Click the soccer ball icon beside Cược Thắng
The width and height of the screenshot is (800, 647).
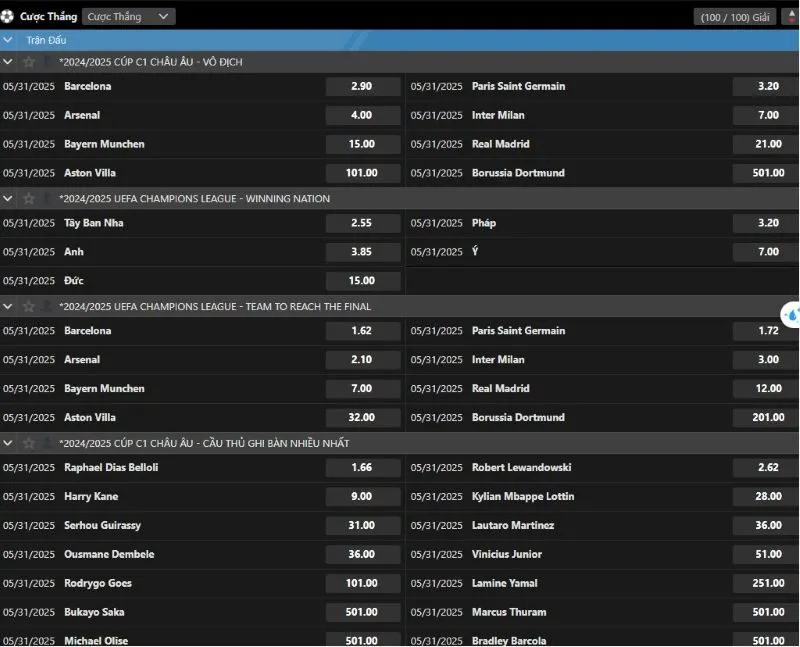(9, 16)
